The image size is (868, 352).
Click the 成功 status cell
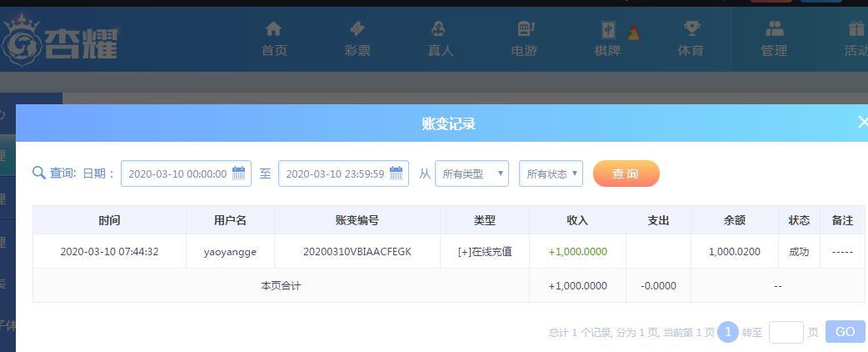799,252
